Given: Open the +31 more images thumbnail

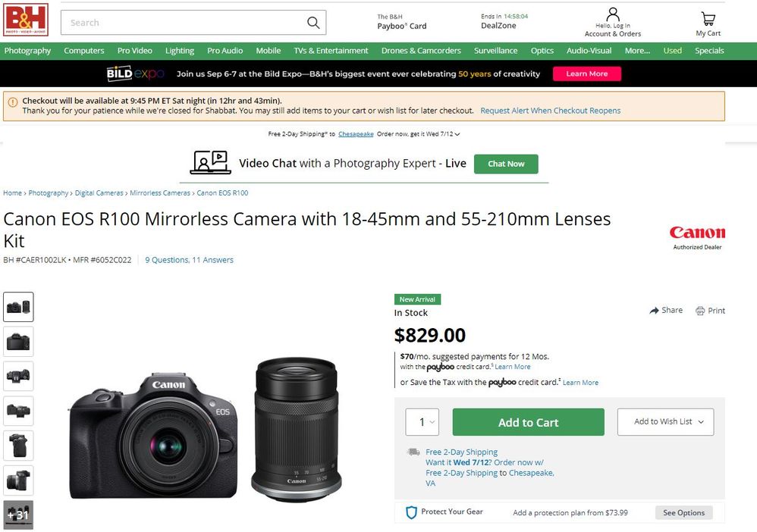Looking at the screenshot, I should [18, 515].
